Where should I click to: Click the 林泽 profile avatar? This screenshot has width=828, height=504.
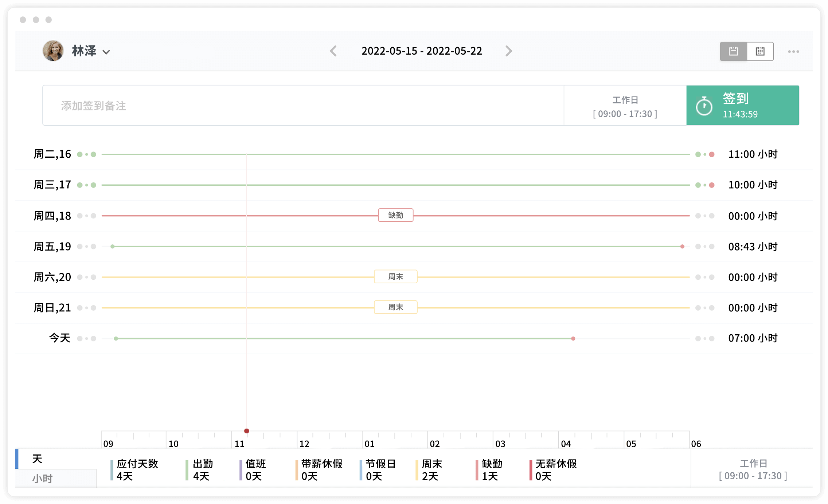click(x=53, y=51)
